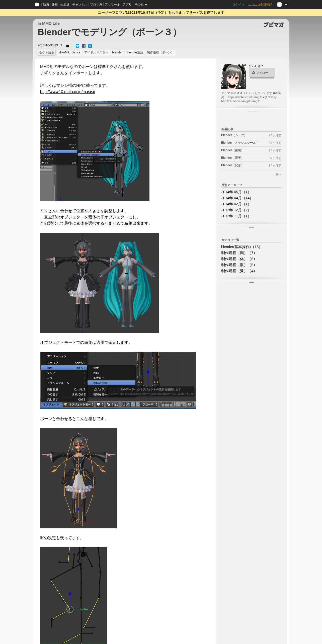This screenshot has width=322, height=644.
Task: Click the ログイン link
Action: (x=238, y=5)
